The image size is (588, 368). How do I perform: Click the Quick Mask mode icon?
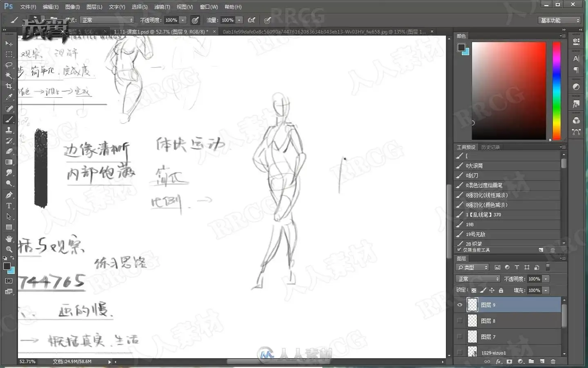pos(9,281)
